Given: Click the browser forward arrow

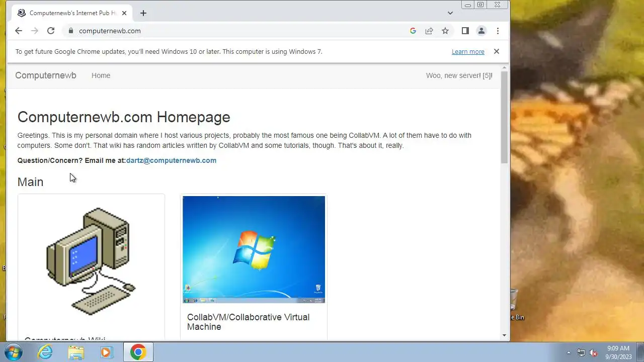Looking at the screenshot, I should [35, 31].
